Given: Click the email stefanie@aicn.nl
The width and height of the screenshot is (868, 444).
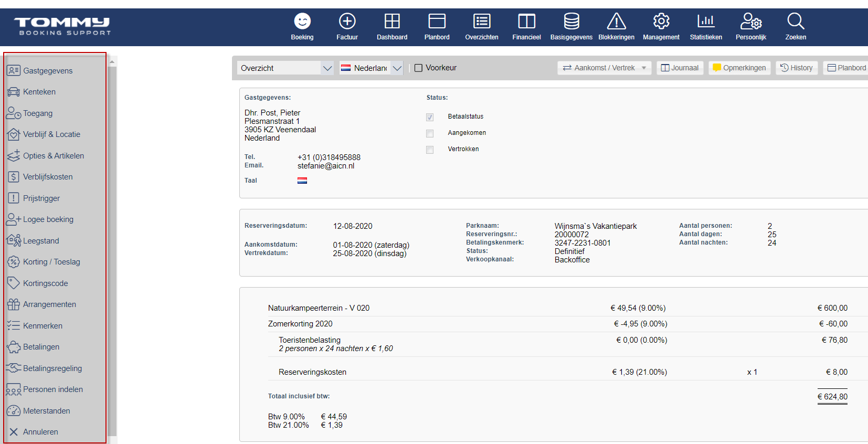Looking at the screenshot, I should coord(326,166).
